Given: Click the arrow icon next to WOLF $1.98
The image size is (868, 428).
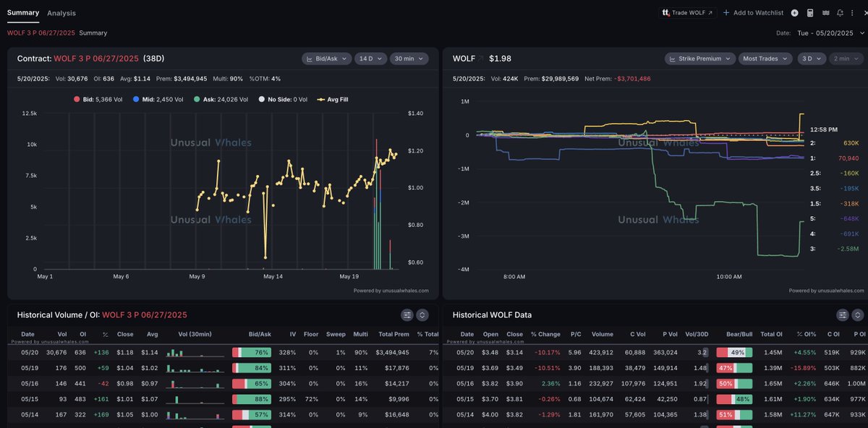Looking at the screenshot, I should coord(480,59).
